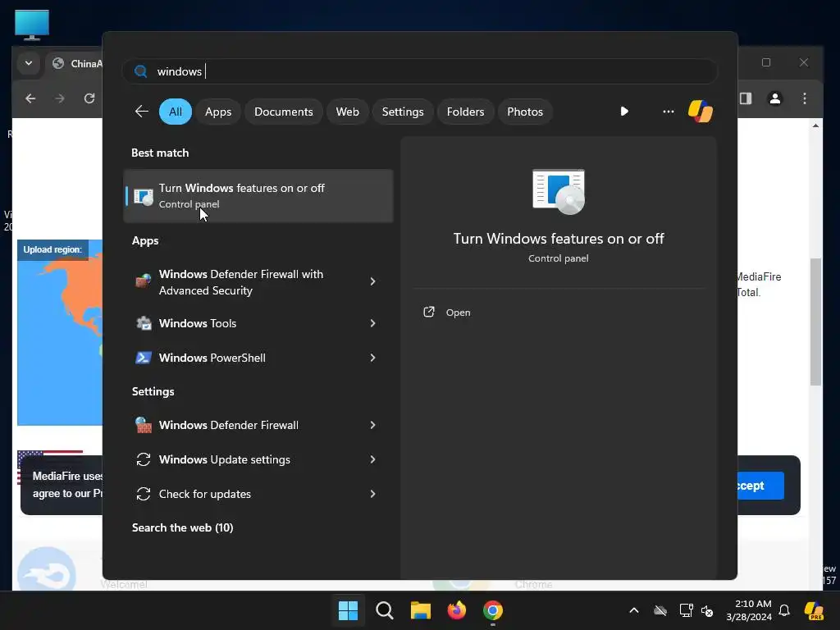Launch Firefox from the taskbar
The width and height of the screenshot is (840, 630).
[456, 610]
